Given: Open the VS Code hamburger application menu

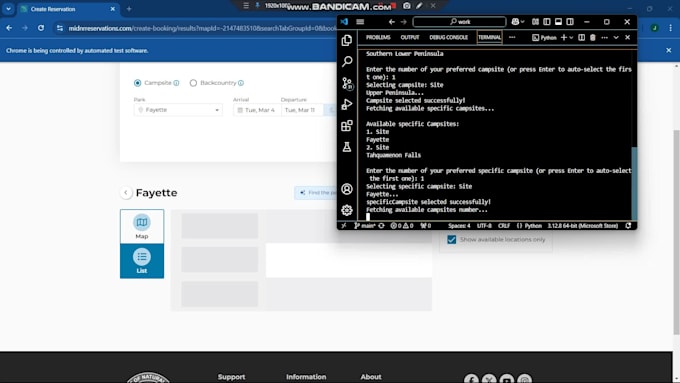Looking at the screenshot, I should (360, 22).
